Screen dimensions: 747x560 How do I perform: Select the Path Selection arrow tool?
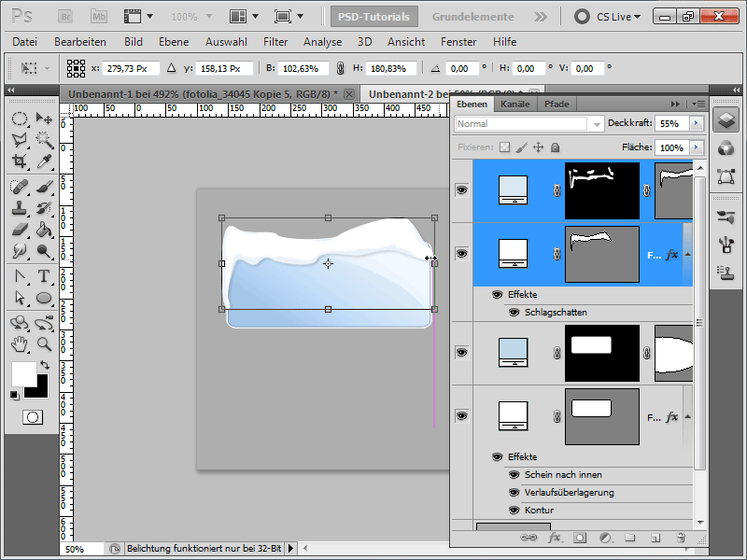pos(20,298)
